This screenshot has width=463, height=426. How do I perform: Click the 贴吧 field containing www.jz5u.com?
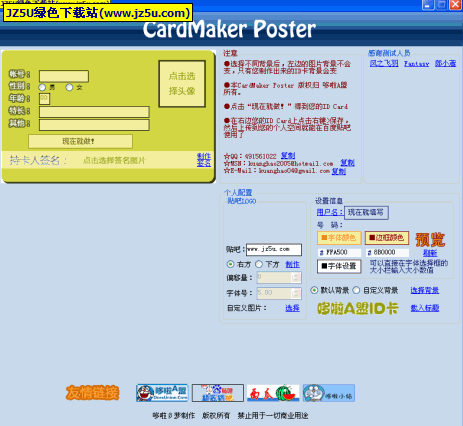[x=274, y=249]
